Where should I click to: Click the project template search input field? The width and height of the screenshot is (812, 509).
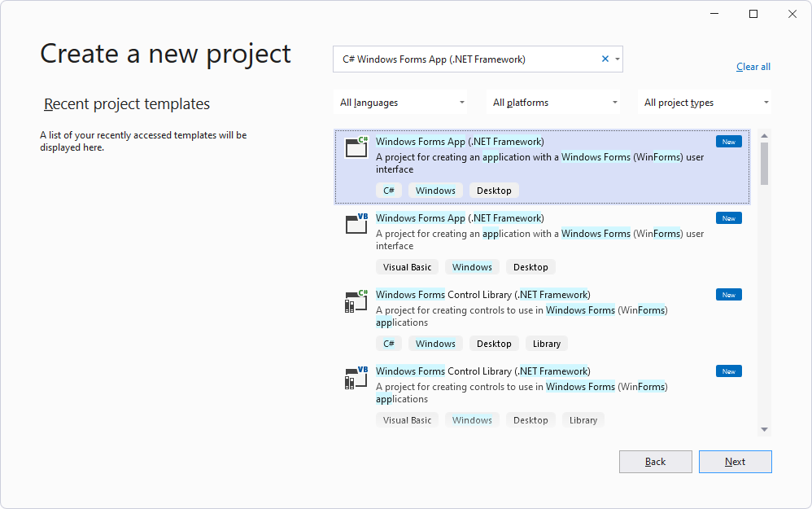click(464, 58)
